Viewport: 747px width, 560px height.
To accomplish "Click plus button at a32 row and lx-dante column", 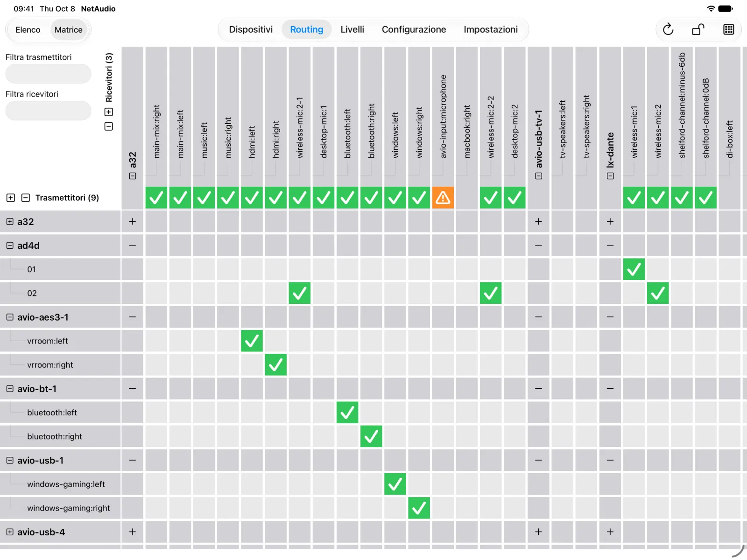I will (610, 222).
